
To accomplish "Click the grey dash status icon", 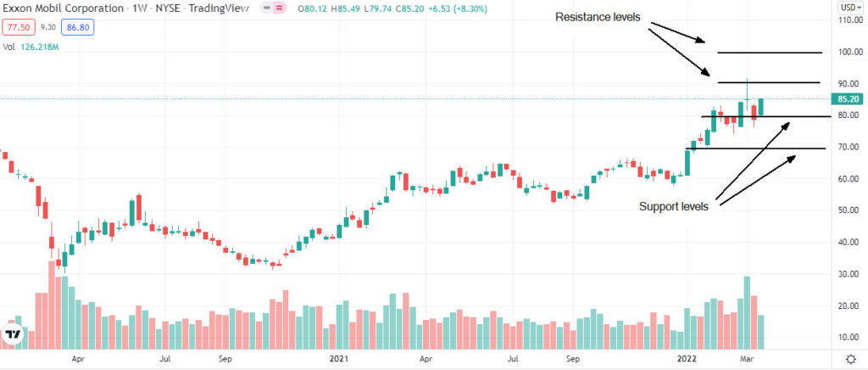I will point(267,8).
